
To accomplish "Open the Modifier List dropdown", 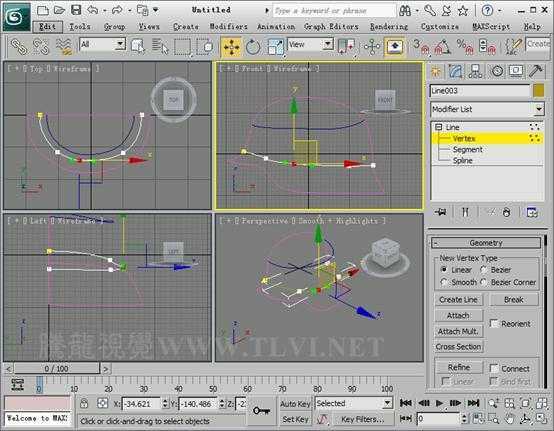I will point(487,109).
